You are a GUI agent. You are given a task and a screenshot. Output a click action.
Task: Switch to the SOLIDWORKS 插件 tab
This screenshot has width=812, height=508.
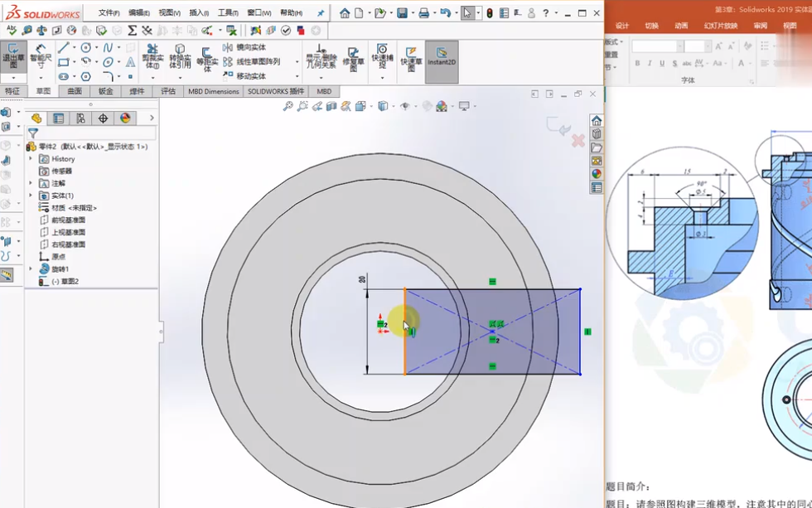275,91
